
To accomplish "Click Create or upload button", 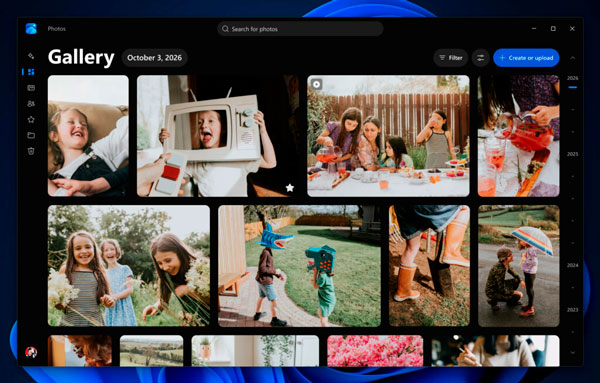I will pos(526,58).
